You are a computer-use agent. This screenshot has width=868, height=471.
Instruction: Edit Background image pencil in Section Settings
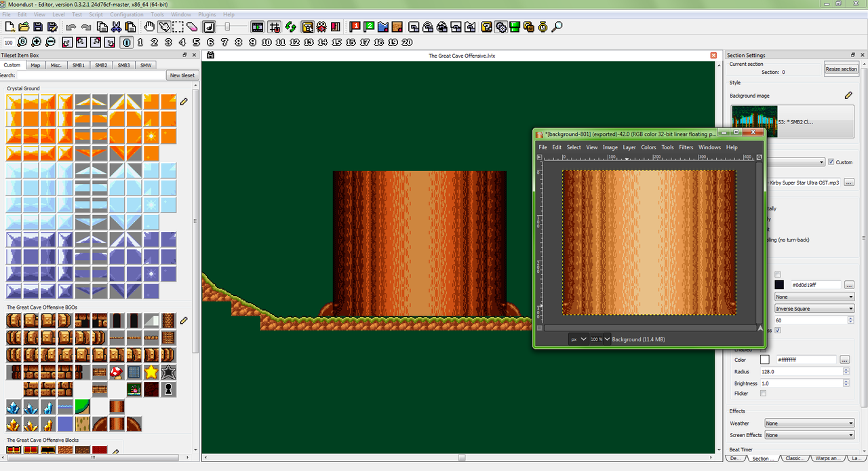pyautogui.click(x=848, y=96)
